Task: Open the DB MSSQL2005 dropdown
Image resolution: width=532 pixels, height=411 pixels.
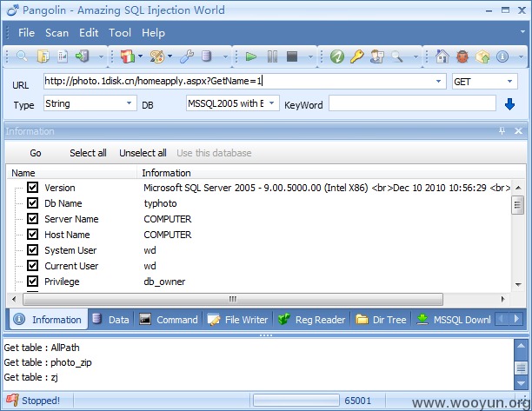Action: (272, 103)
